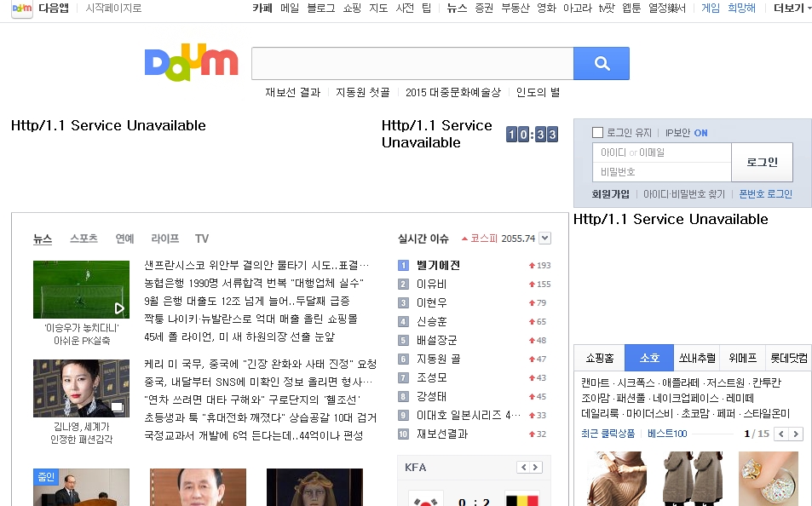Open the jeweled ring product image

pos(769,479)
